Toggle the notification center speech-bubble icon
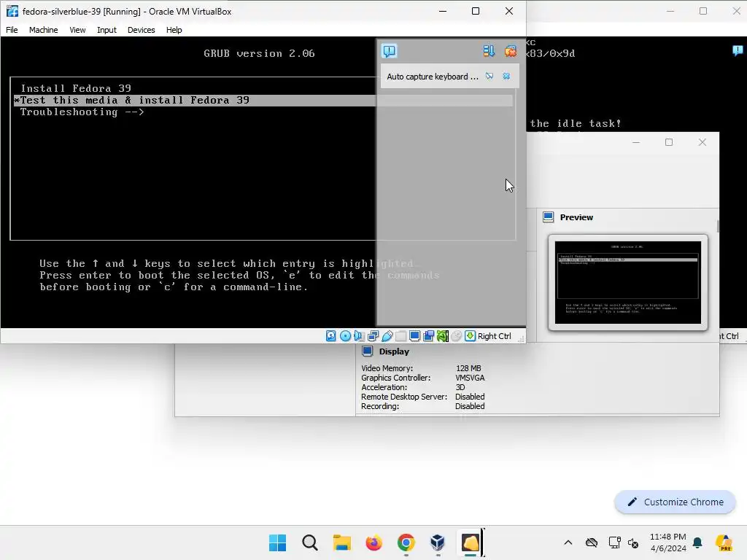The width and height of the screenshot is (747, 560). (390, 51)
